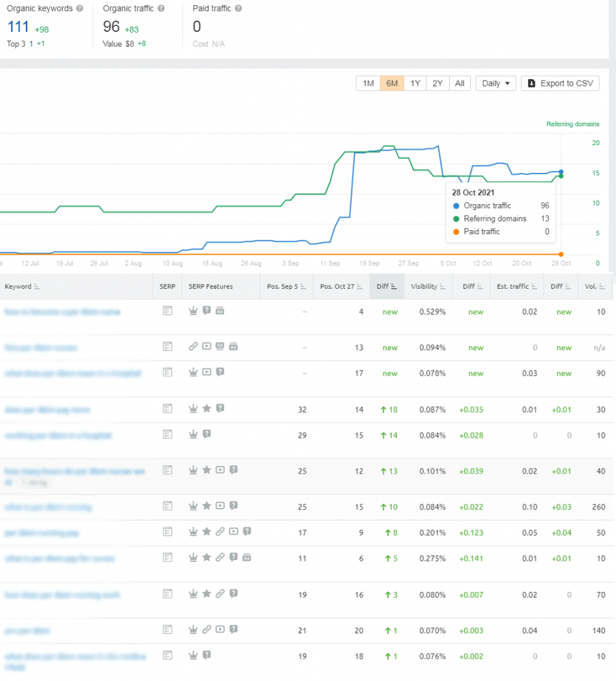The width and height of the screenshot is (616, 681).
Task: Open SERP overview for the 0.201% visibility row
Action: click(x=167, y=531)
